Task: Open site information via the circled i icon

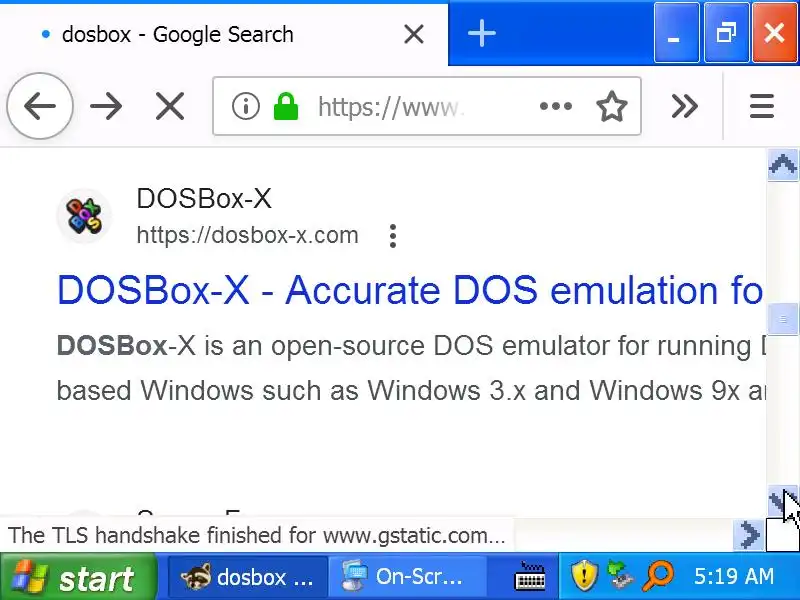Action: pyautogui.click(x=245, y=106)
